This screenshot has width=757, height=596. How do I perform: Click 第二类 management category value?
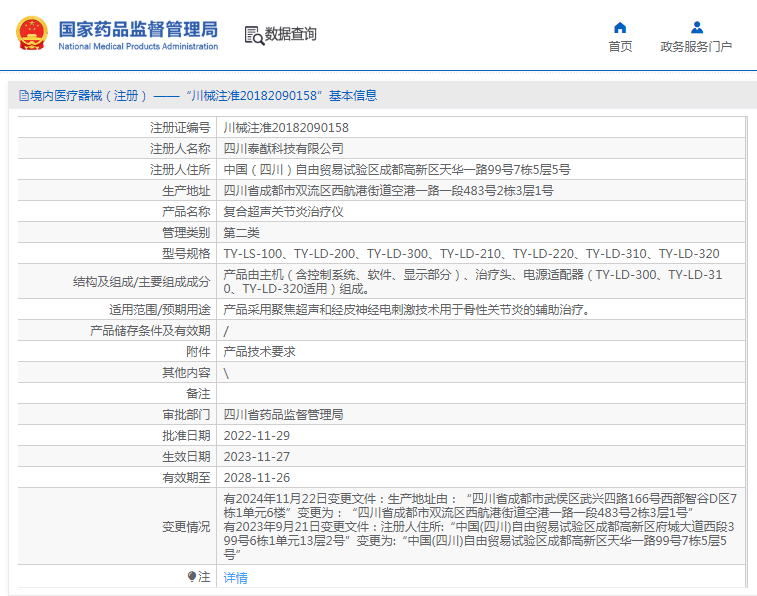(241, 233)
